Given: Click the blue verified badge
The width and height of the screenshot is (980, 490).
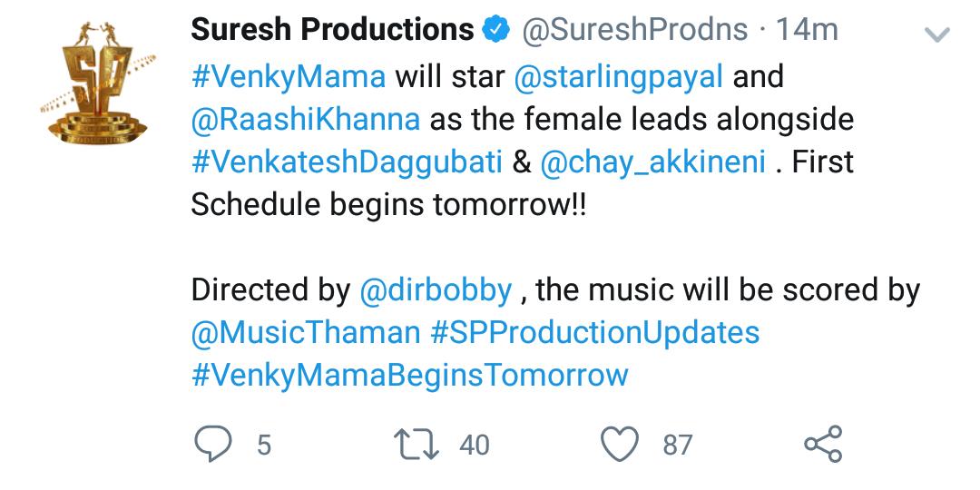Looking at the screenshot, I should 496,29.
